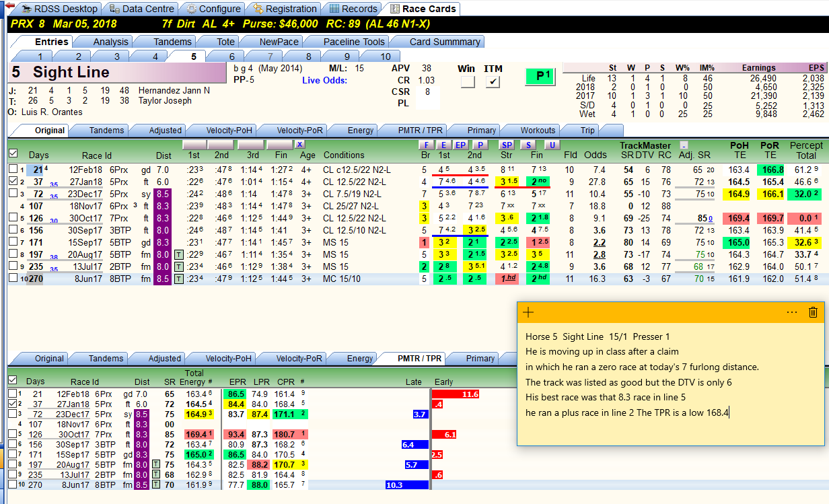Toggle select-all checkbox in Original header
The image size is (829, 504).
coord(13,153)
